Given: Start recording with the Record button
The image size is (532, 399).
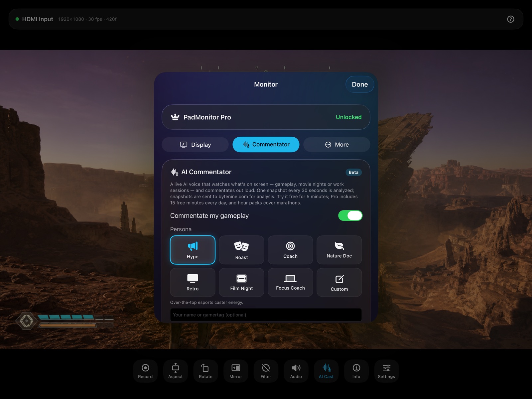Looking at the screenshot, I should click(x=145, y=371).
